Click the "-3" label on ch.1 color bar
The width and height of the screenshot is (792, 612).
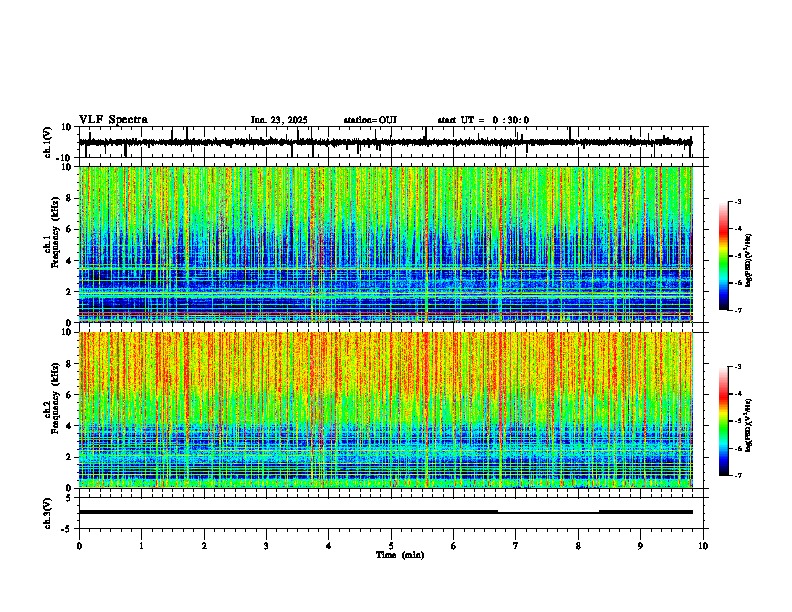click(737, 201)
